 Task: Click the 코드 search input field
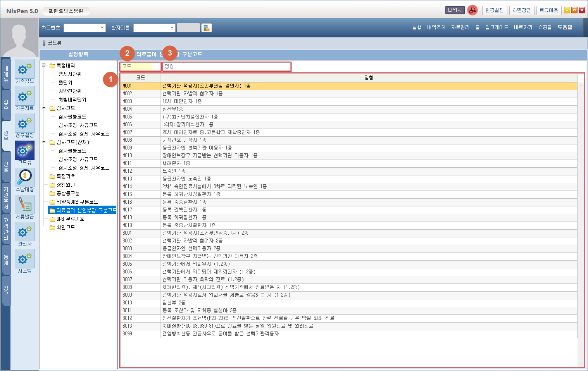coord(140,67)
